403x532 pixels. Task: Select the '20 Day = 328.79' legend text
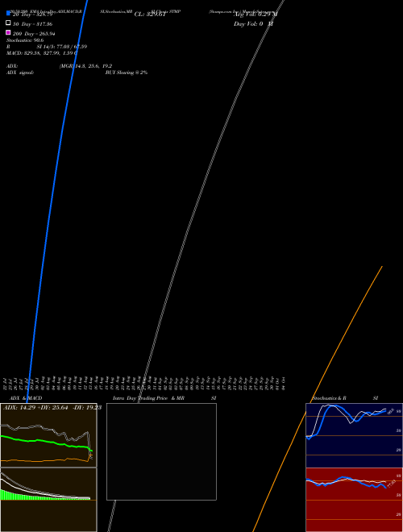pos(32,15)
